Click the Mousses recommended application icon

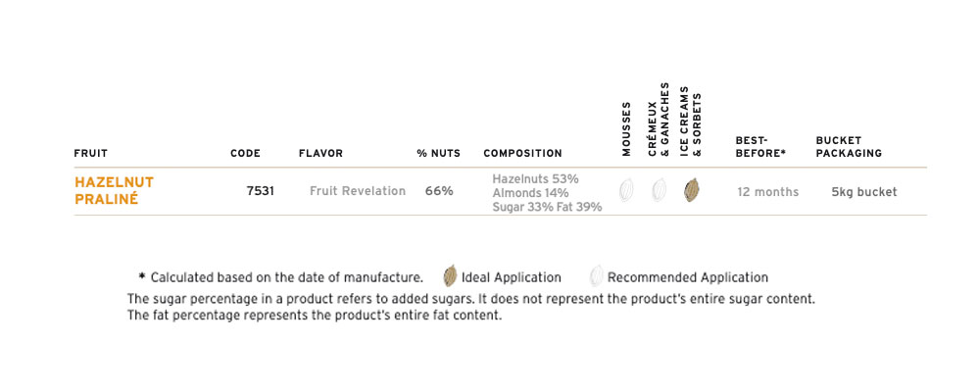[x=627, y=190]
